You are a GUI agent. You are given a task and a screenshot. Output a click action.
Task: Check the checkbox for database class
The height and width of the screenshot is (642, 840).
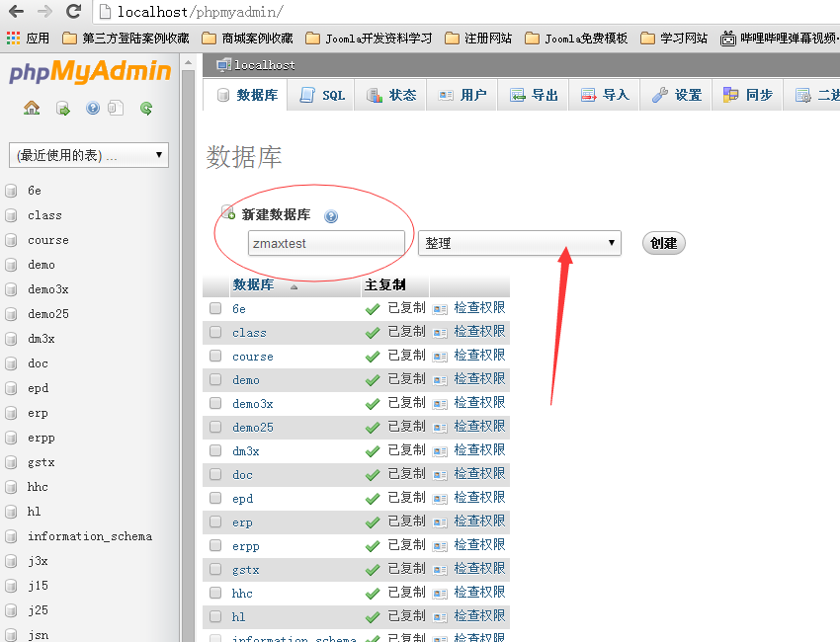(x=215, y=332)
